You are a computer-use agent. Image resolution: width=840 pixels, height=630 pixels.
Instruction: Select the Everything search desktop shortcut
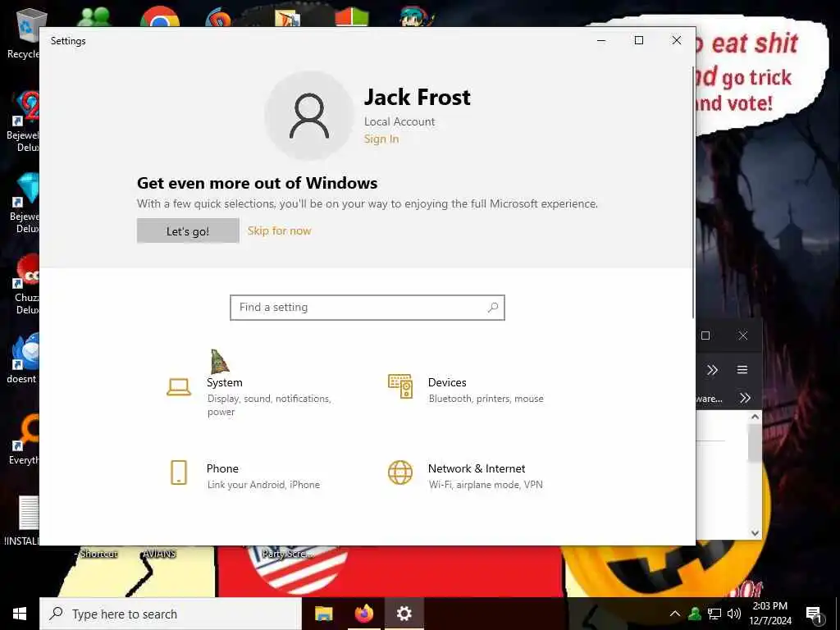[x=25, y=441]
